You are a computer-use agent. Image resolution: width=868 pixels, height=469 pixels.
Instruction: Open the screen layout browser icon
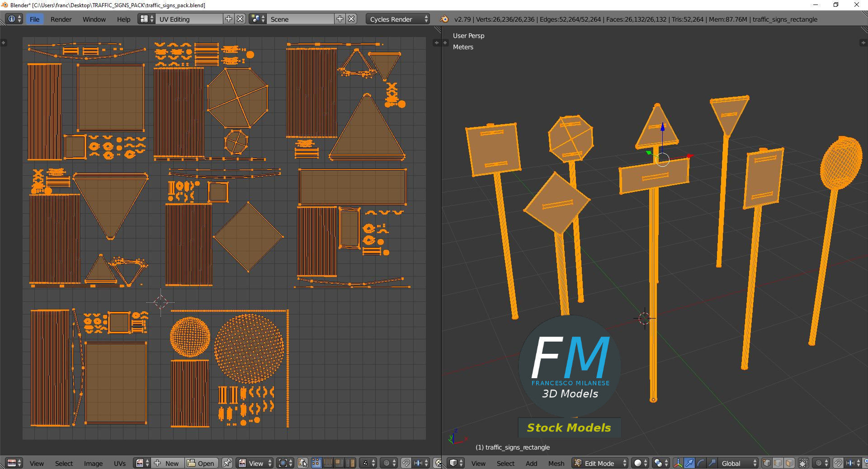146,19
